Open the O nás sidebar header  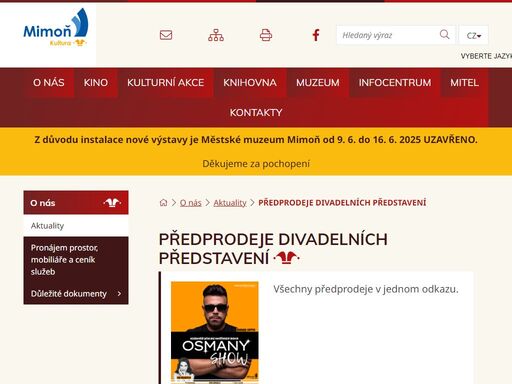tap(76, 203)
